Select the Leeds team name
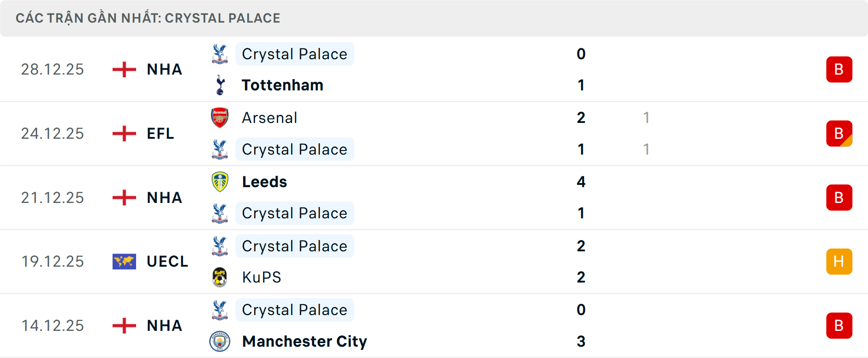 coord(264,182)
